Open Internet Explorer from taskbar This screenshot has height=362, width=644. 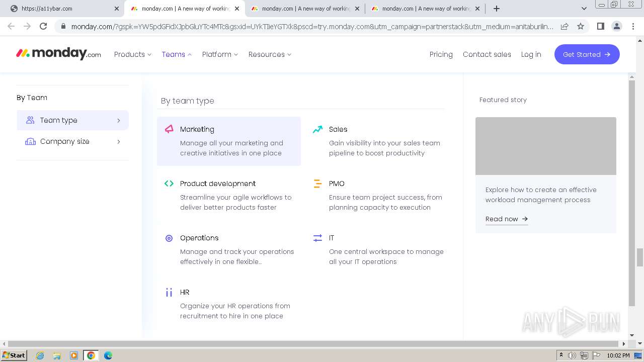tap(40, 355)
